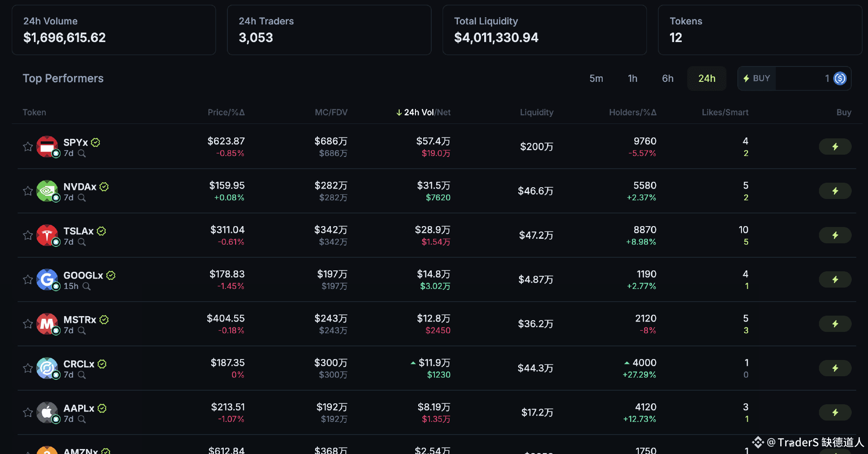Screen dimensions: 868x454
Task: Click the 24h Volume $1,696,615.62 card
Action: click(113, 30)
